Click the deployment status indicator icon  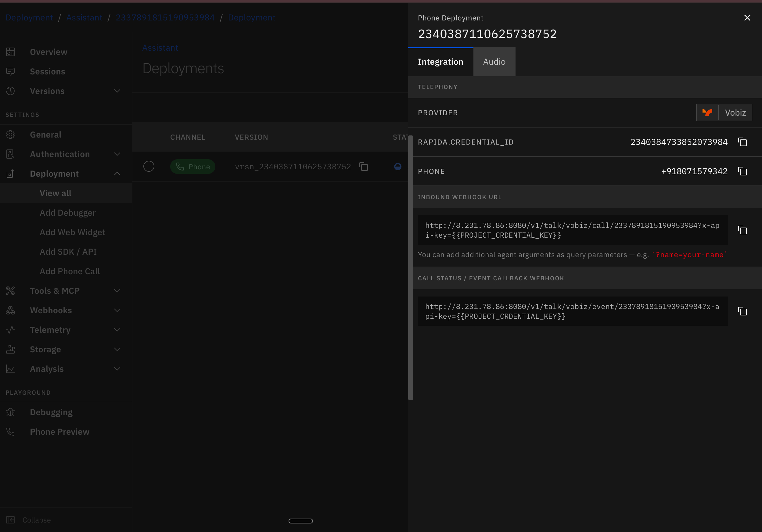(x=397, y=167)
